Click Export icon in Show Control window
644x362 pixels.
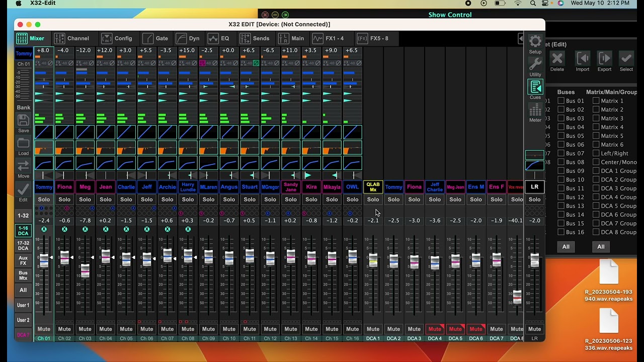pyautogui.click(x=604, y=58)
